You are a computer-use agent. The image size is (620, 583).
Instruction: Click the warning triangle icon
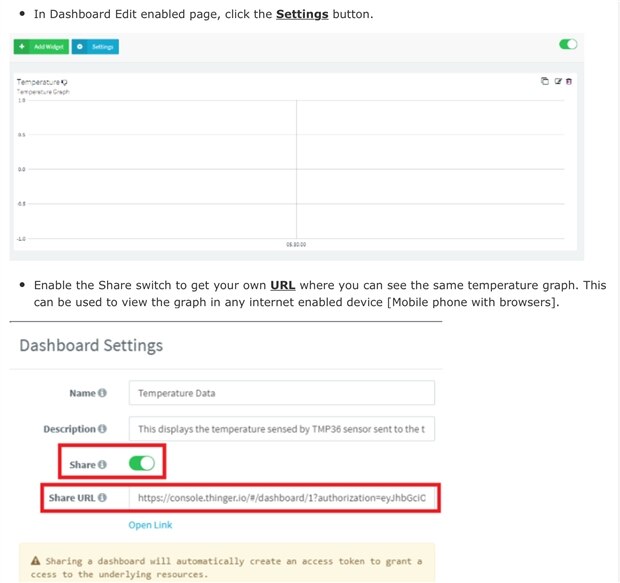pos(35,561)
